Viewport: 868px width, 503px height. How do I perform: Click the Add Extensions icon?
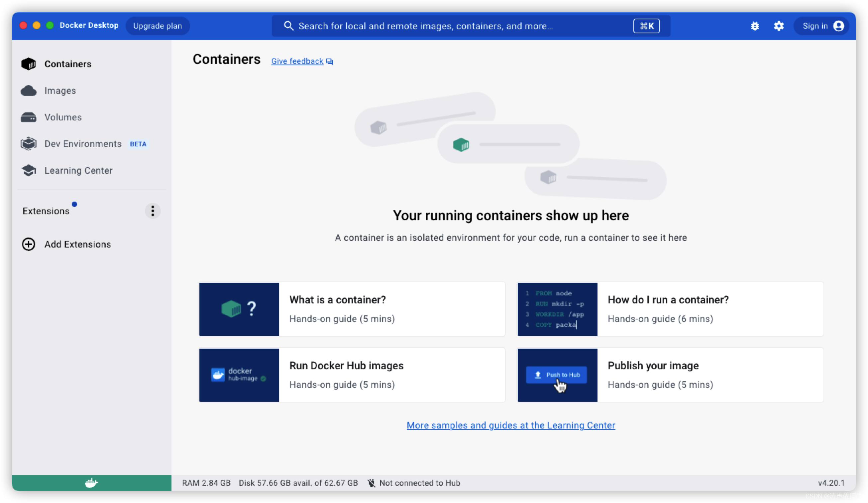(x=28, y=244)
